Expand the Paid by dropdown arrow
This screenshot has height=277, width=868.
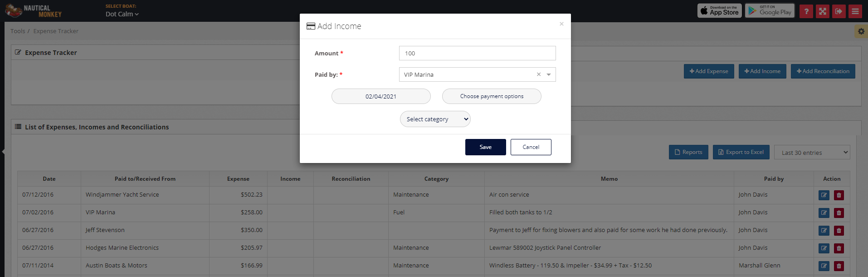pos(549,74)
